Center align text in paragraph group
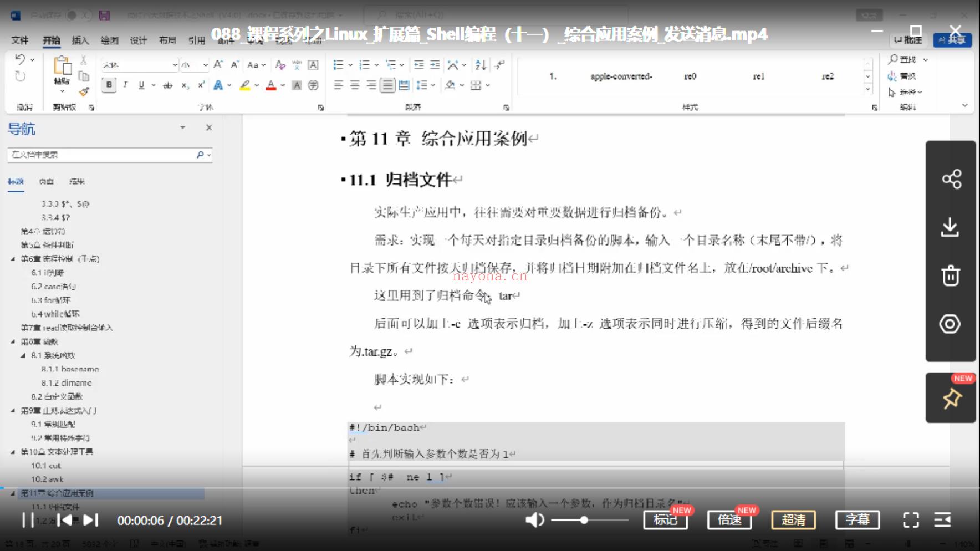The image size is (980, 551). click(x=355, y=85)
